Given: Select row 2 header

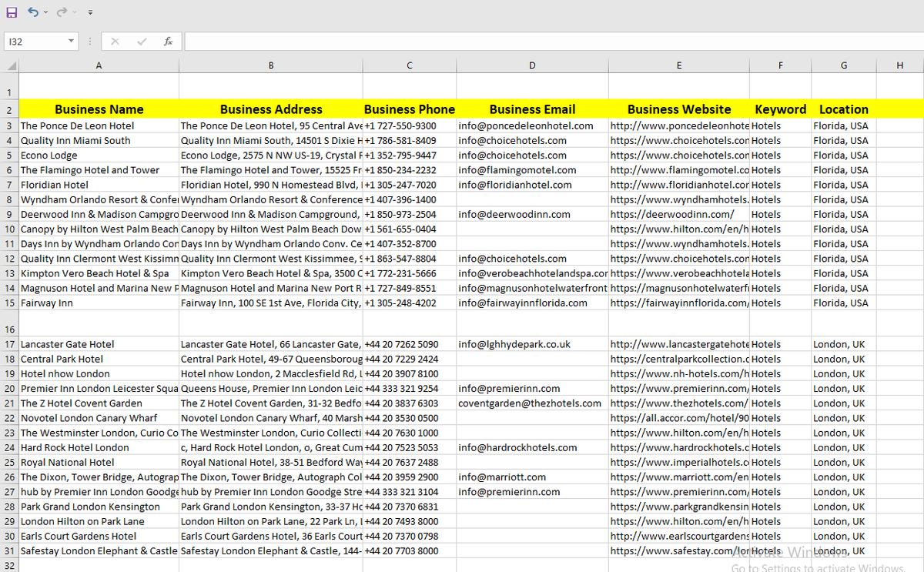Looking at the screenshot, I should [9, 109].
